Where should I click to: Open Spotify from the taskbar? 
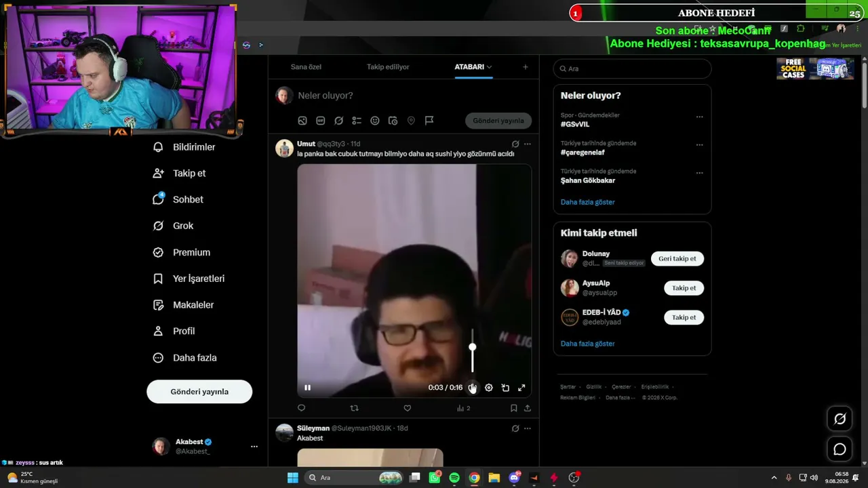pos(454,478)
